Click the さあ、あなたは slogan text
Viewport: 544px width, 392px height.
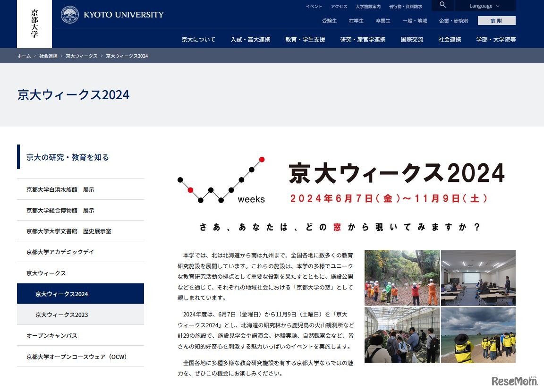point(340,227)
